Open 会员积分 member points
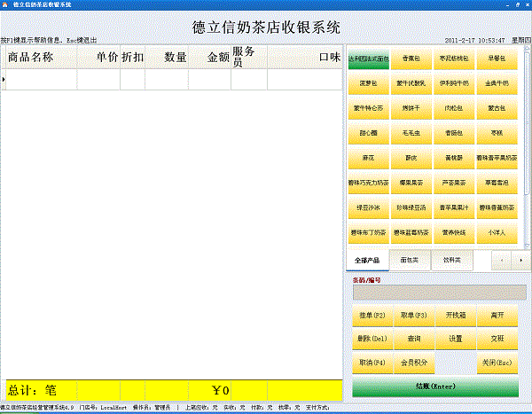The height and width of the screenshot is (414, 532). pyautogui.click(x=414, y=363)
